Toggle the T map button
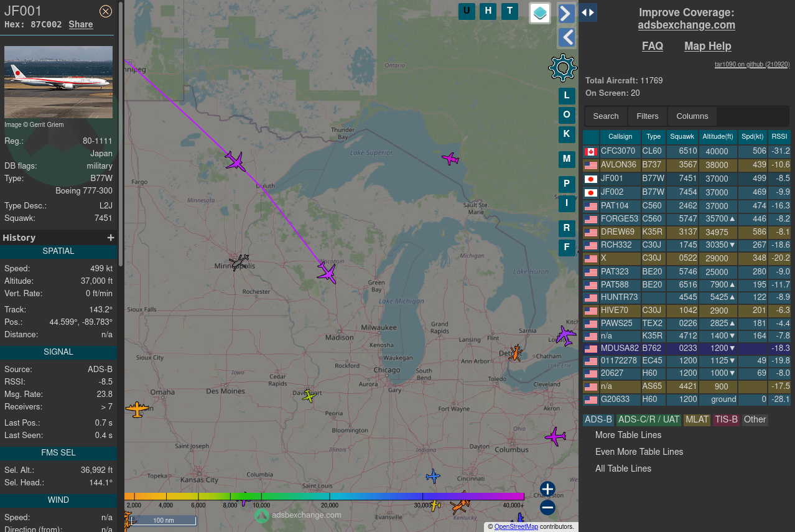 coord(510,11)
